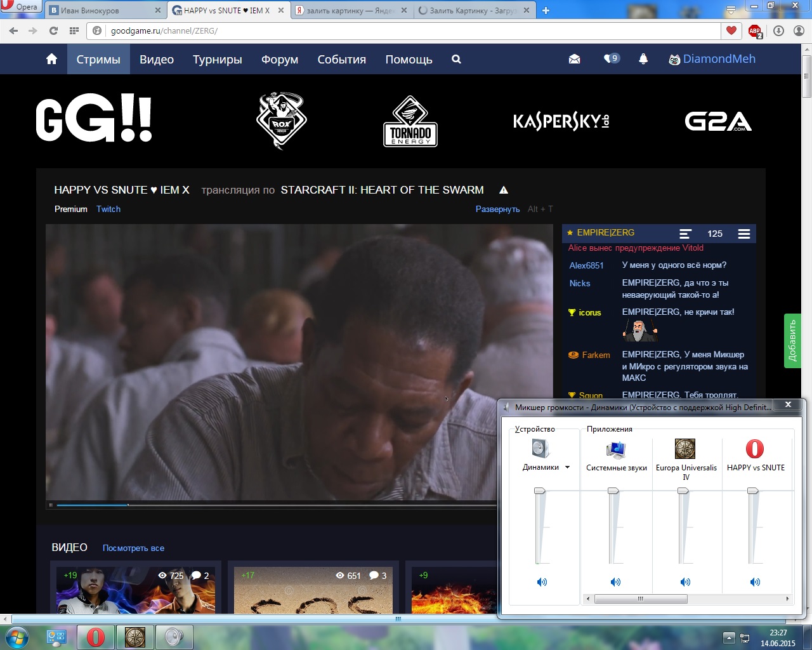Open the Opera downloads icon
This screenshot has width=812, height=650.
click(x=778, y=30)
